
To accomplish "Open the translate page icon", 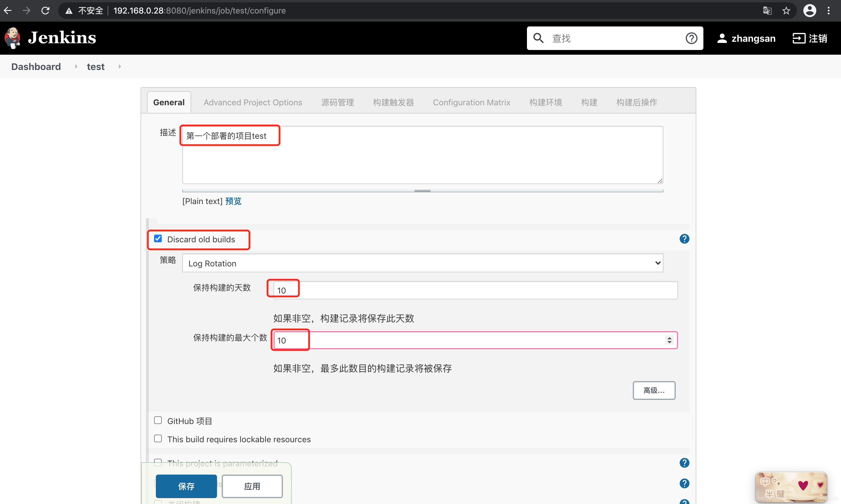I will (767, 11).
